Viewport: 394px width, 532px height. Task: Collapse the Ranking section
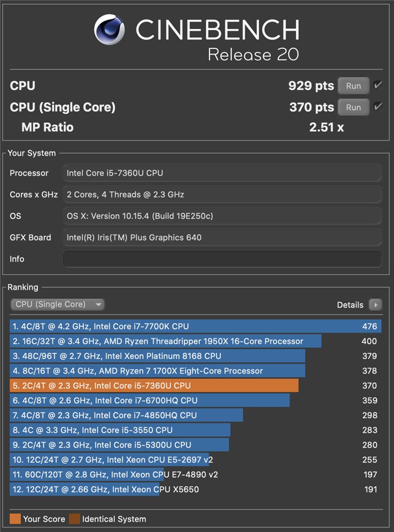(x=22, y=287)
